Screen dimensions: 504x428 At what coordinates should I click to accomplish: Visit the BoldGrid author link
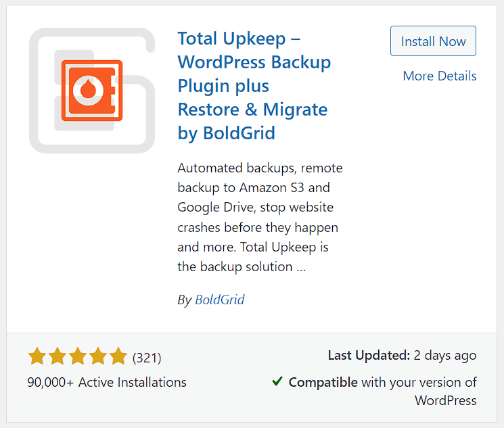219,300
